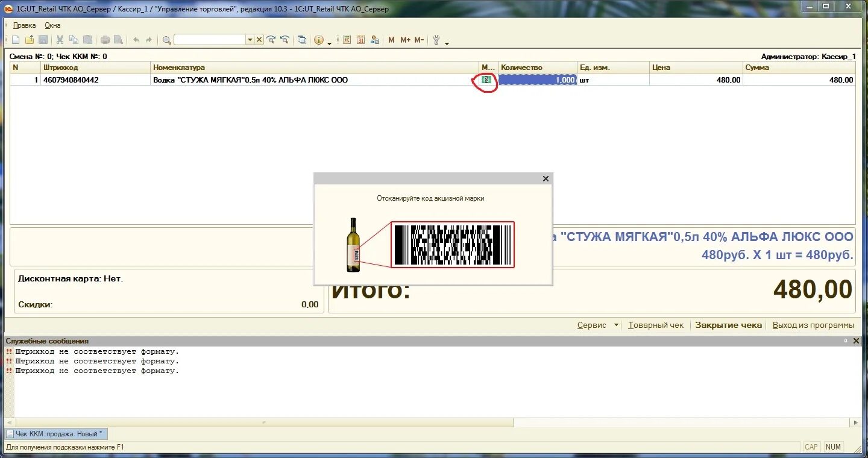Screen dimensions: 868x458
Task: Open the Calendar toolbar icon
Action: point(360,40)
